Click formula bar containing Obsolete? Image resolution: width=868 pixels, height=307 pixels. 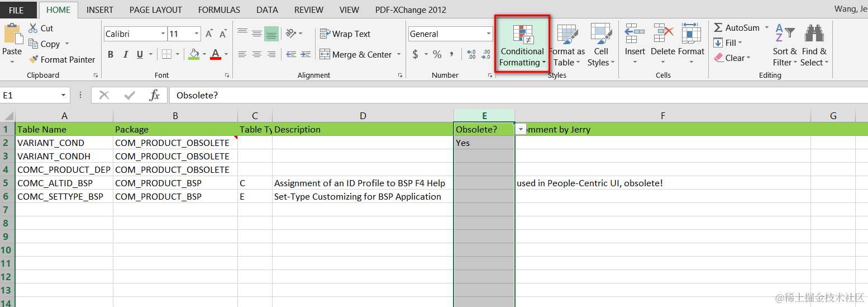pyautogui.click(x=518, y=96)
